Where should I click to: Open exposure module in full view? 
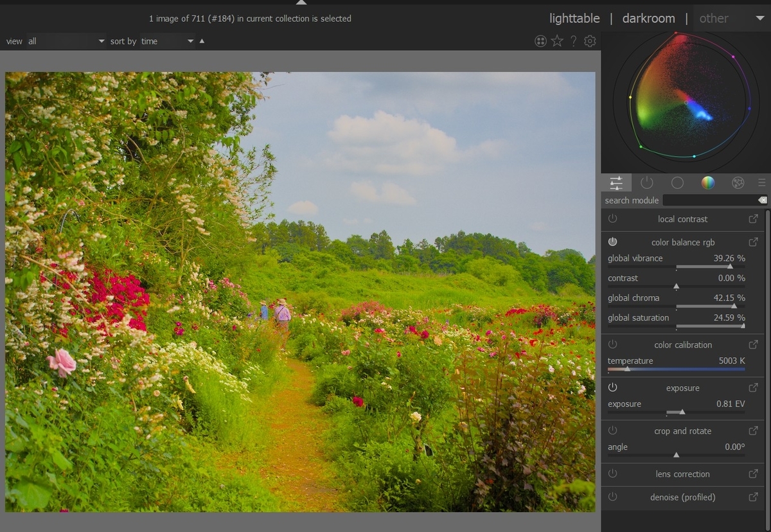(x=753, y=388)
